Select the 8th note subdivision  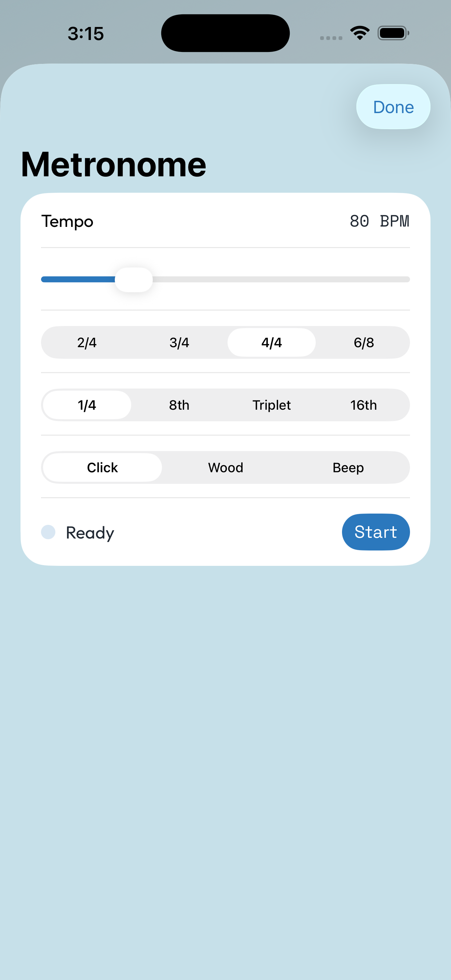click(x=179, y=405)
